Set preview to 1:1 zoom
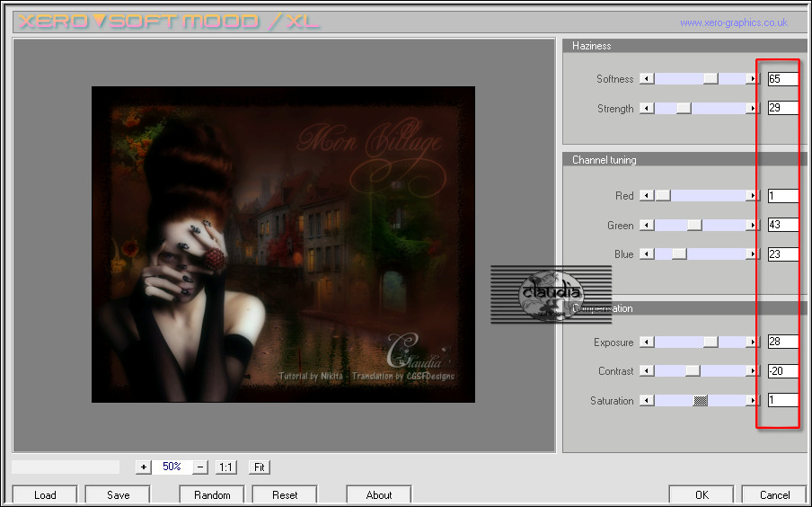This screenshot has height=507, width=812. (225, 467)
